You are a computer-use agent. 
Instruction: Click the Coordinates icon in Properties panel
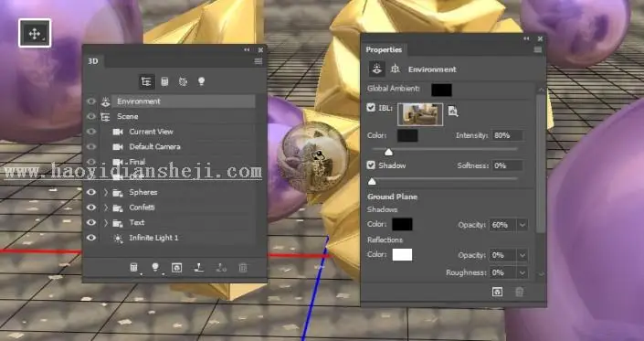point(396,69)
